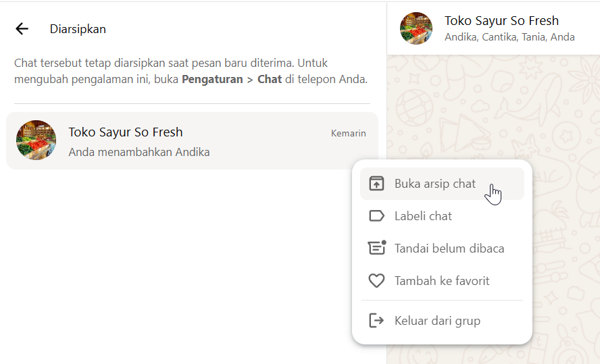Click the "Diarsipkan" panel heading
Image resolution: width=600 pixels, height=364 pixels.
pyautogui.click(x=78, y=29)
